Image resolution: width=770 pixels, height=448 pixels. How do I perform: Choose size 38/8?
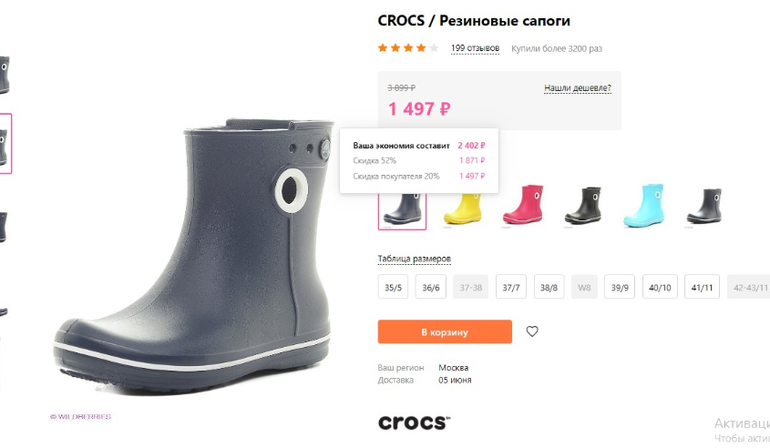point(549,287)
